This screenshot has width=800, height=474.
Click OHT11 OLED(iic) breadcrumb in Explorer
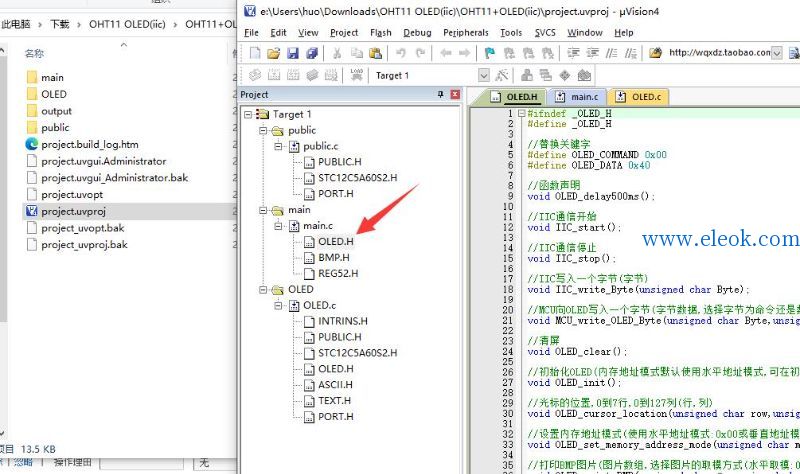(127, 24)
